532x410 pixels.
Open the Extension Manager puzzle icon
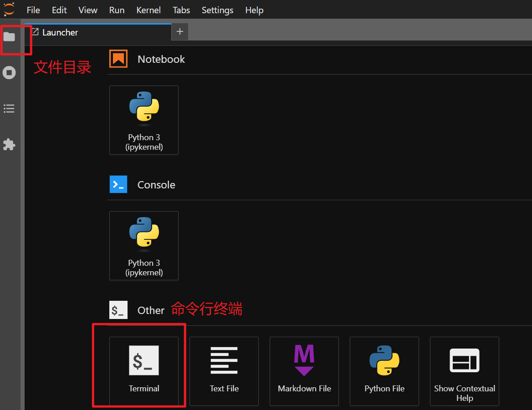point(9,145)
